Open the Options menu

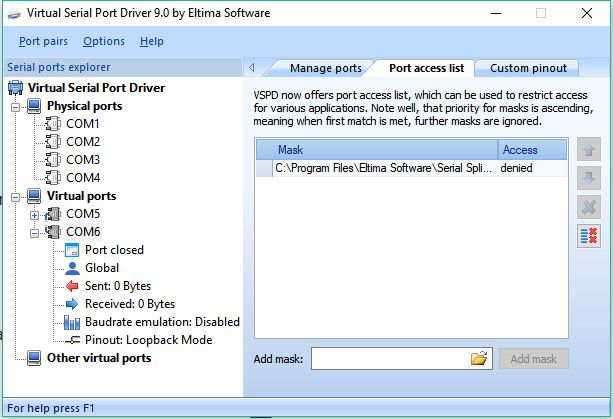[104, 41]
